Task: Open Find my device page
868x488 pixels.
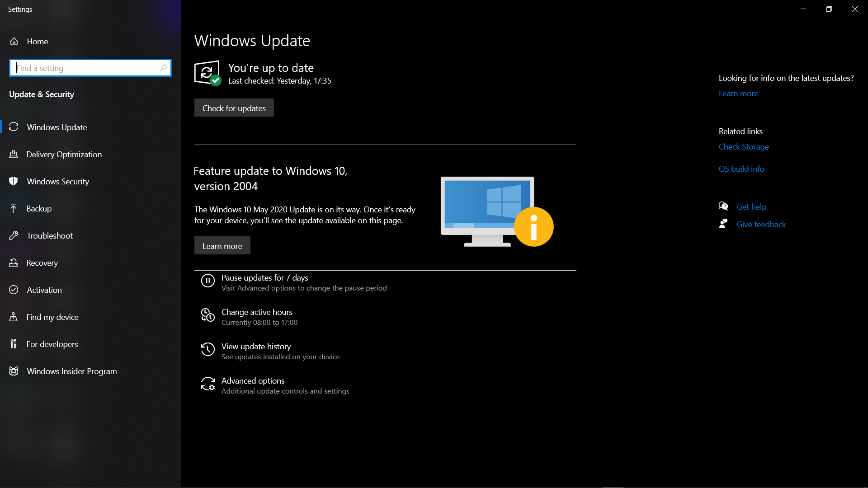Action: 90,317
